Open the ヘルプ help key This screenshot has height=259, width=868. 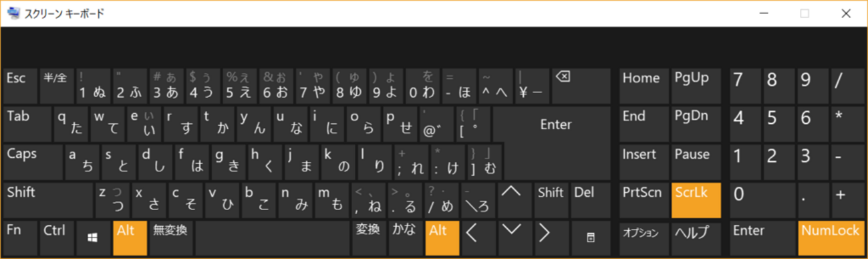[x=696, y=238]
